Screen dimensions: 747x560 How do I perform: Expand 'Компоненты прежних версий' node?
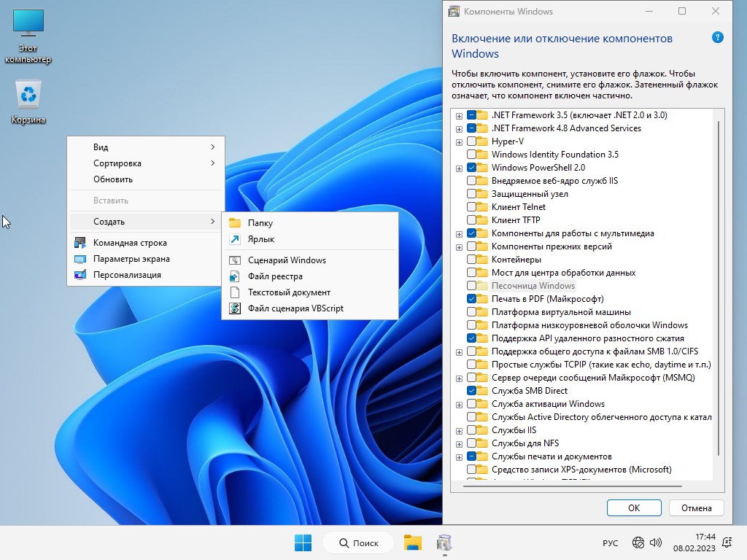coord(460,247)
